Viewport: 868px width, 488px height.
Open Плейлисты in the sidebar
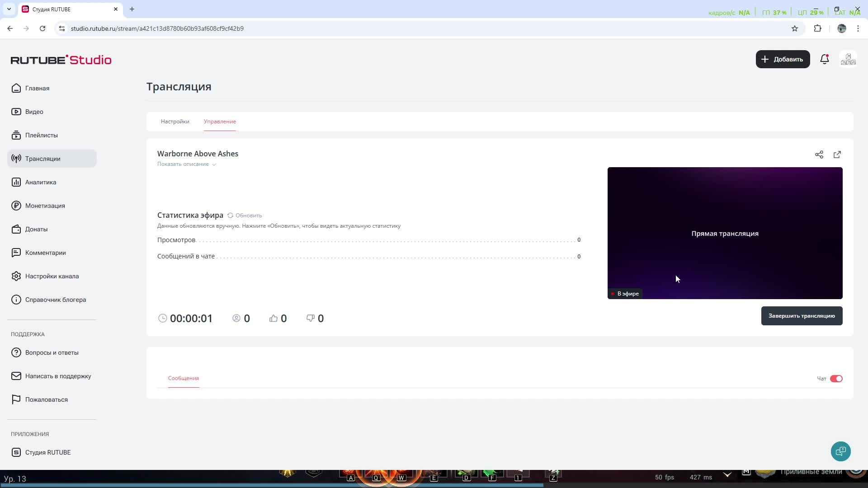tap(41, 135)
